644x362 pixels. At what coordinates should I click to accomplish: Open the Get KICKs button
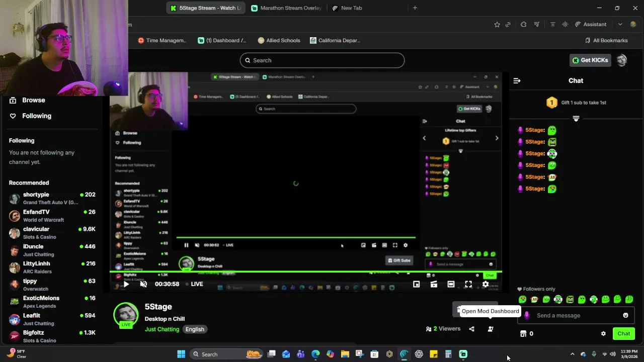pyautogui.click(x=590, y=60)
